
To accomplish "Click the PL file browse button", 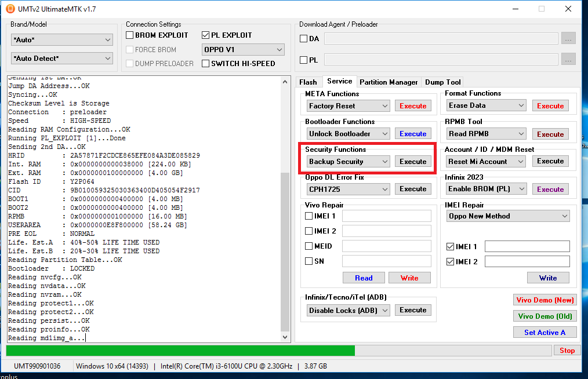I will 568,60.
